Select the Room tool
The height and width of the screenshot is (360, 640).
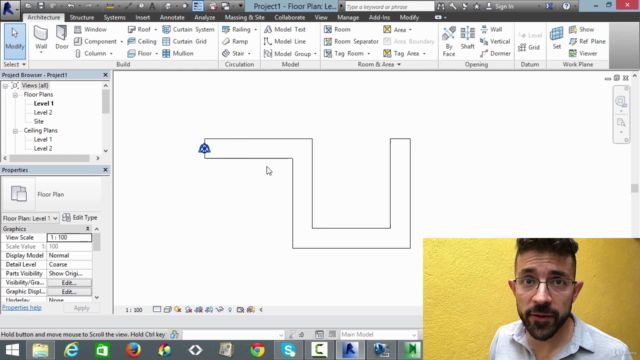337,29
